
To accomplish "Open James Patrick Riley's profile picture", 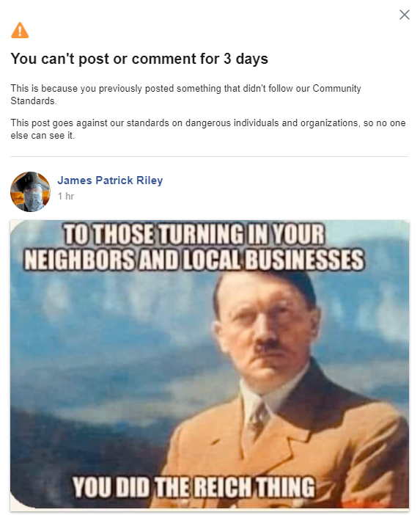I will [30, 191].
